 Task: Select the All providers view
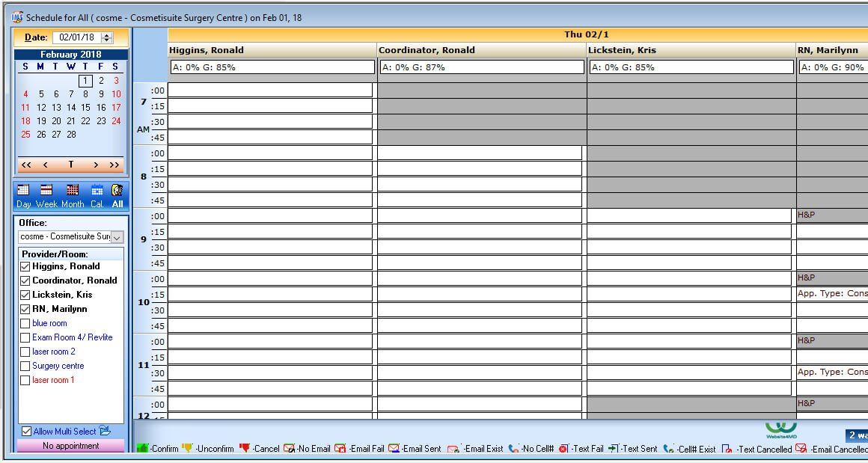[117, 197]
